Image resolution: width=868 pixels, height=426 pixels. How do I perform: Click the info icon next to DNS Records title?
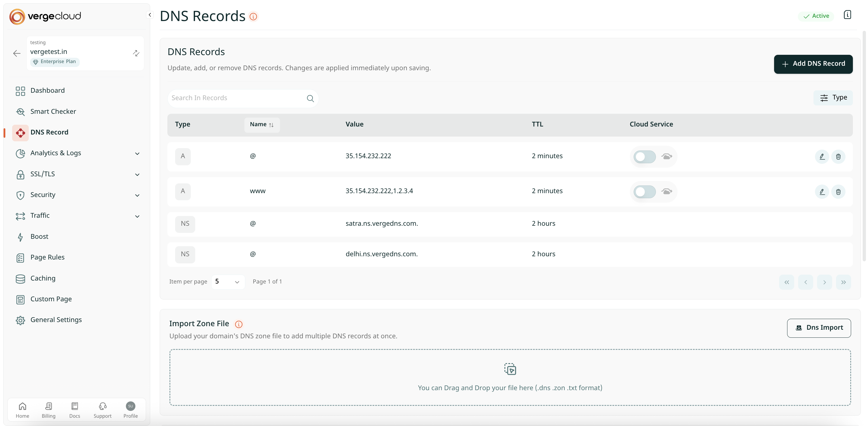click(253, 17)
